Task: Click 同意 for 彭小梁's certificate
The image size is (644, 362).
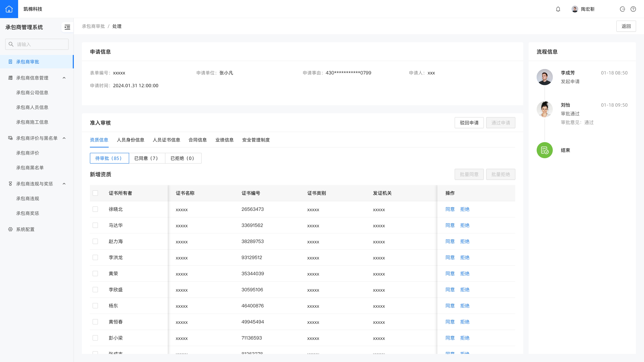Action: (x=450, y=338)
